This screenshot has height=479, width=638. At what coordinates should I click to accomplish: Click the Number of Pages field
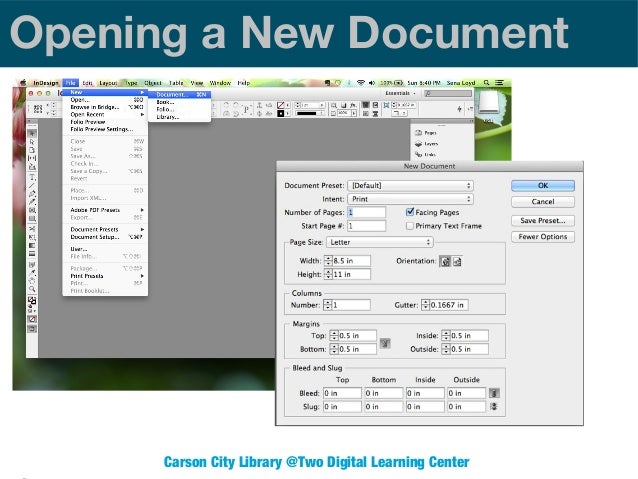pos(366,212)
